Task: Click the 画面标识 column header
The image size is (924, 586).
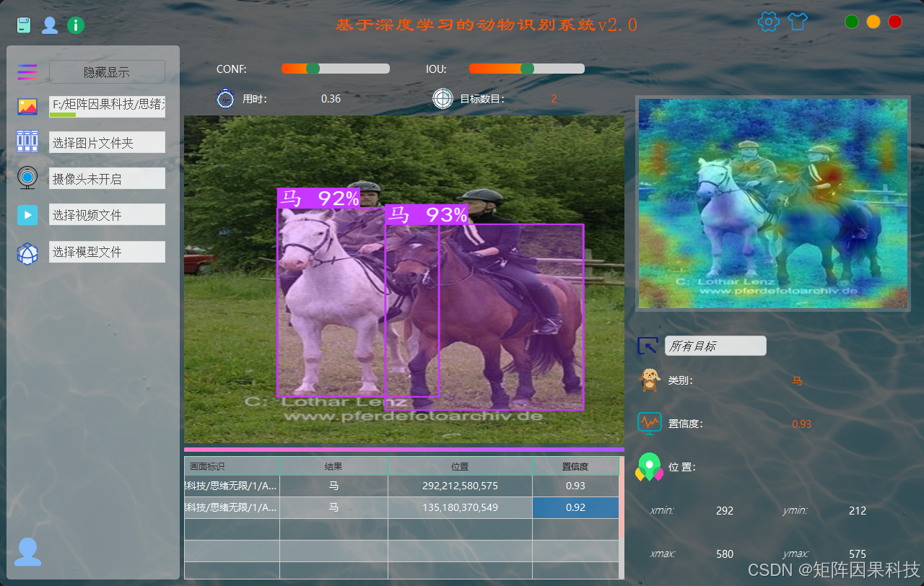Action: click(232, 467)
